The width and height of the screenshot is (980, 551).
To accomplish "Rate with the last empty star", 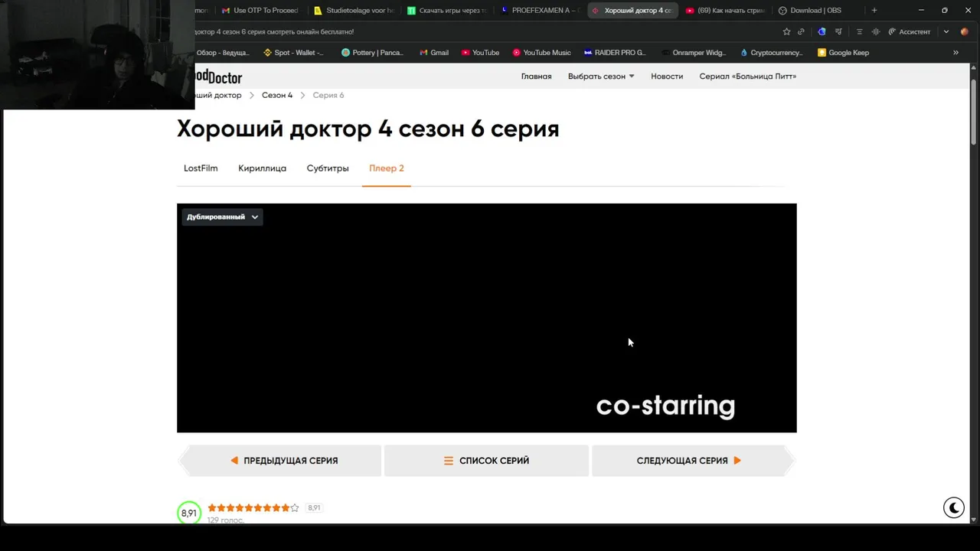I will click(295, 507).
